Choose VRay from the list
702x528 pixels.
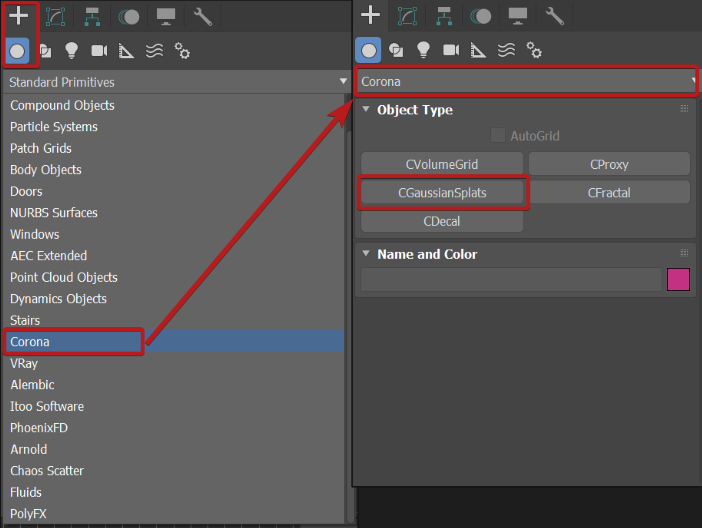[174, 363]
